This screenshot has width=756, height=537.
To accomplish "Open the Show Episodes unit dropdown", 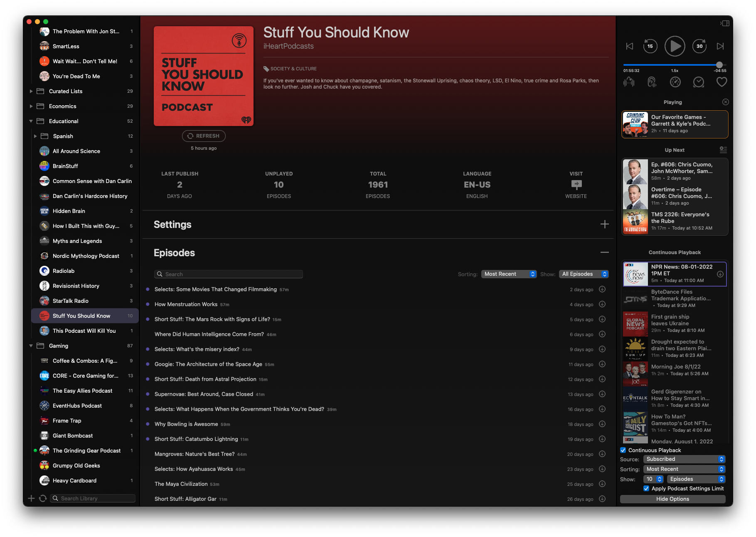I will (x=696, y=479).
